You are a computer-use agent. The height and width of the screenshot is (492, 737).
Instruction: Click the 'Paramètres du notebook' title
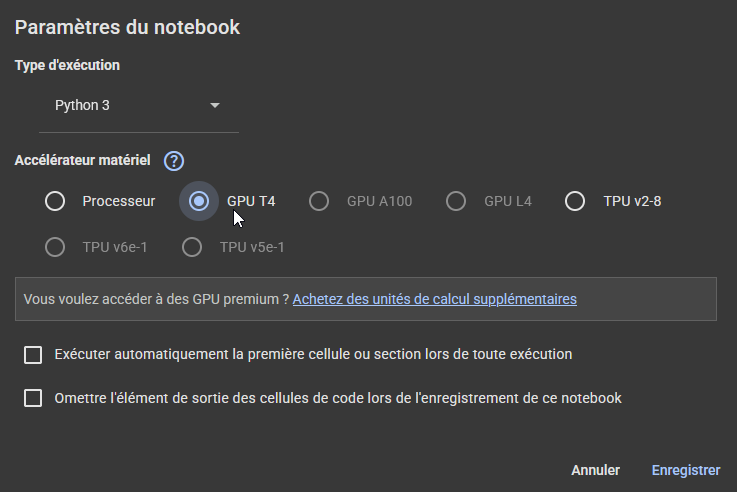click(x=127, y=27)
